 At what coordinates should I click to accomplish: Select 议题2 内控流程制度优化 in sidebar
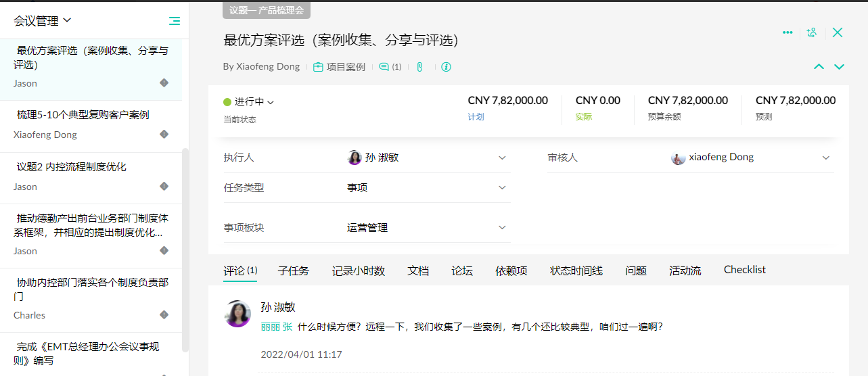click(91, 177)
